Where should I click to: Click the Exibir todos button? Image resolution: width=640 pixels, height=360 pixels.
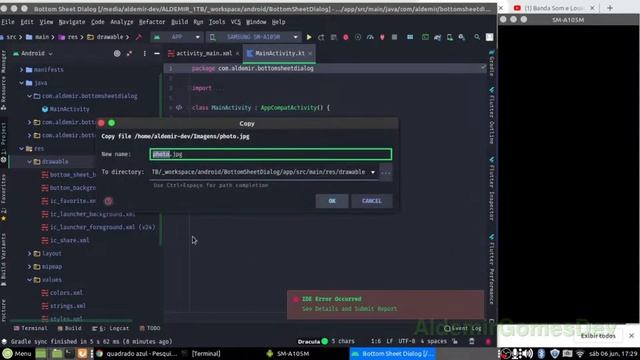[598, 336]
